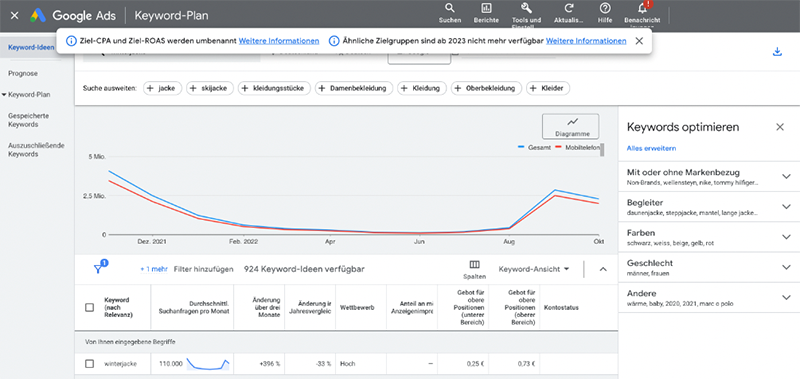Click the '+396 %' three-month change value
This screenshot has height=379, width=800.
pyautogui.click(x=270, y=364)
